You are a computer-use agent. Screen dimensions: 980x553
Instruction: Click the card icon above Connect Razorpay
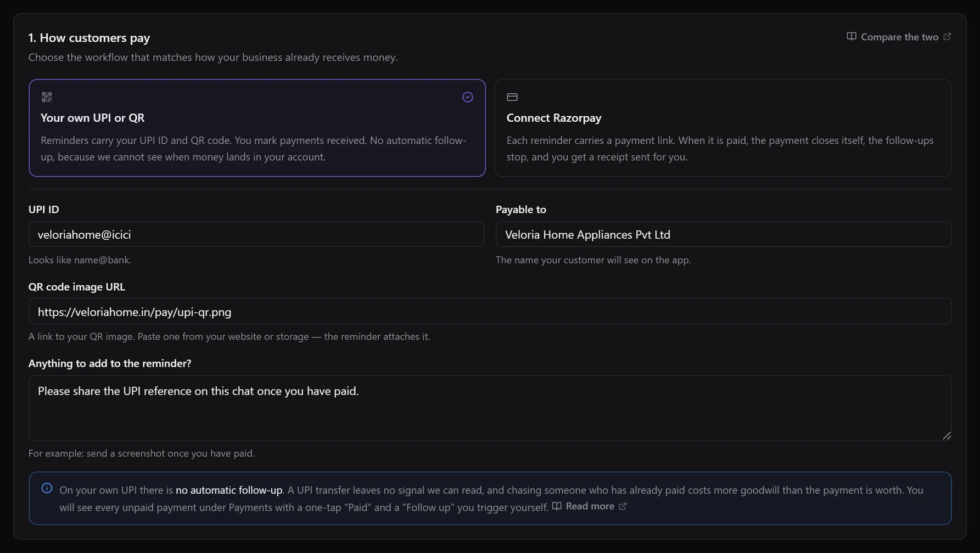[512, 97]
